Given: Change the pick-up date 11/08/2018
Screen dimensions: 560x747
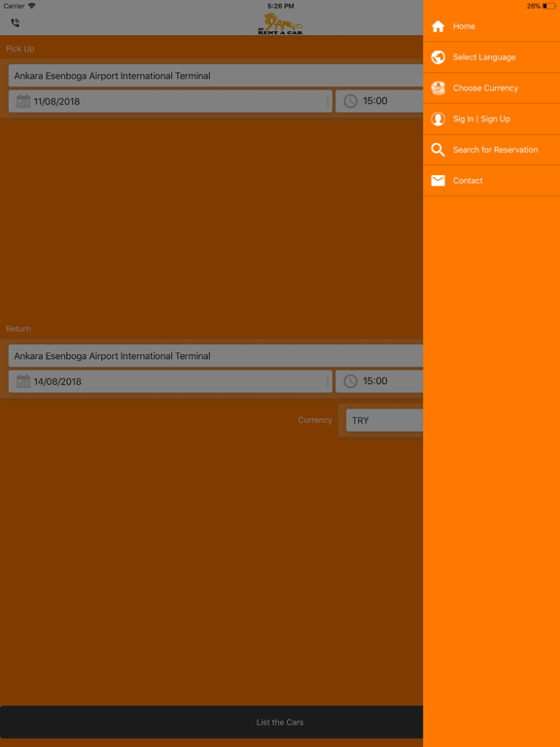Looking at the screenshot, I should 170,101.
